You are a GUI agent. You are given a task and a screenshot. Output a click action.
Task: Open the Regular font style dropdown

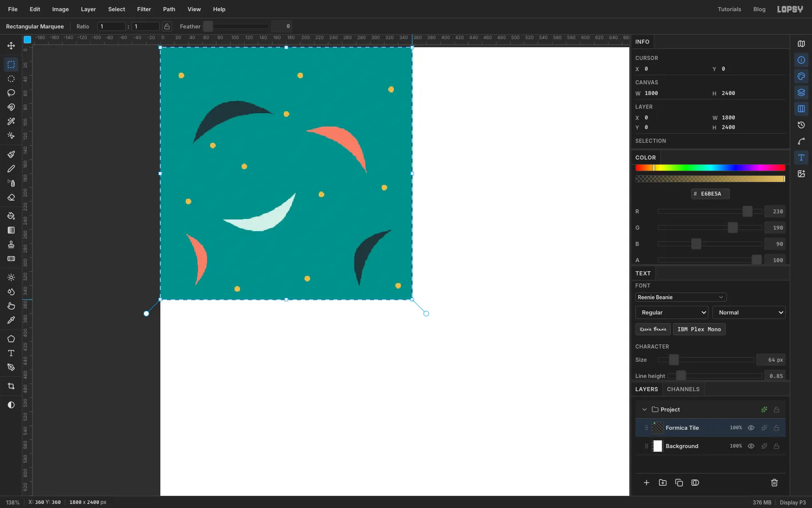pos(671,312)
